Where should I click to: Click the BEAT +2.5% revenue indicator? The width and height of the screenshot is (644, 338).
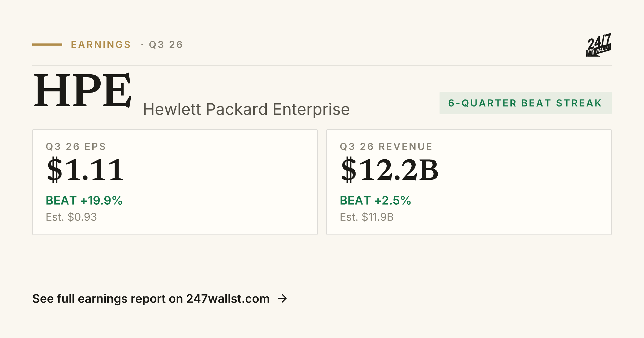[375, 200]
